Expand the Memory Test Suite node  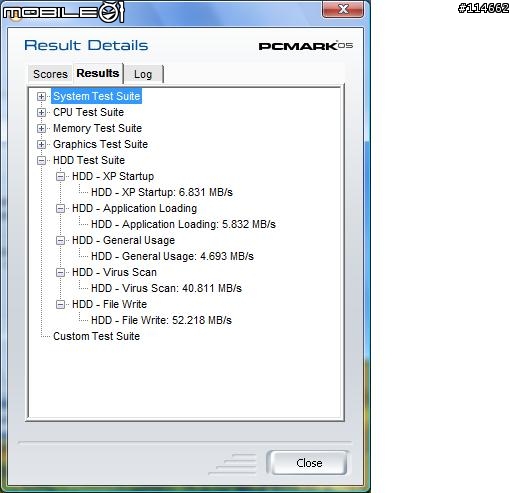point(41,128)
